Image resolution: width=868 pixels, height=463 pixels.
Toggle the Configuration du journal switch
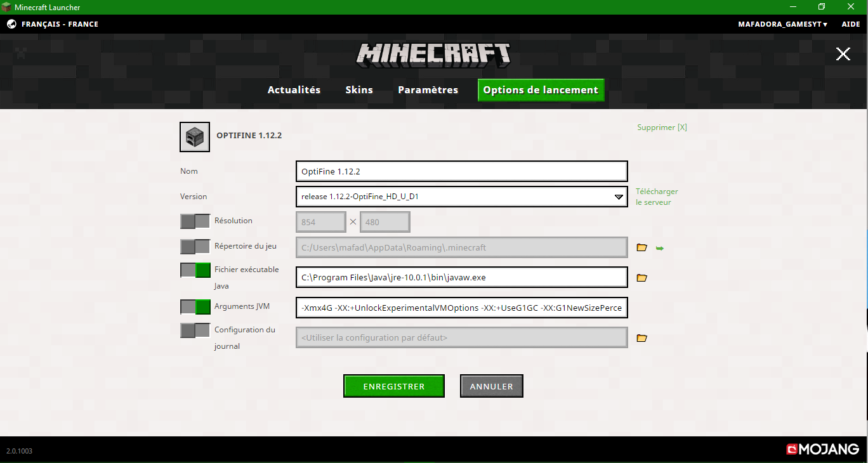pyautogui.click(x=195, y=330)
